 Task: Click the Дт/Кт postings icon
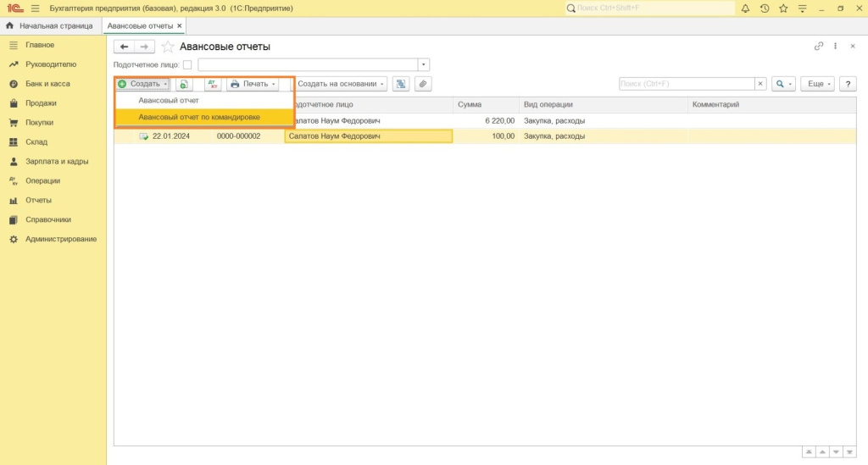(213, 84)
